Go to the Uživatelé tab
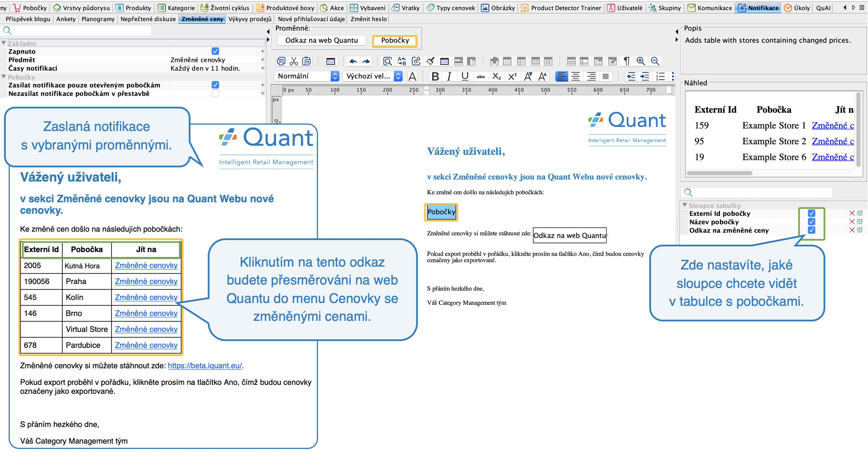This screenshot has width=868, height=453. 625,8
